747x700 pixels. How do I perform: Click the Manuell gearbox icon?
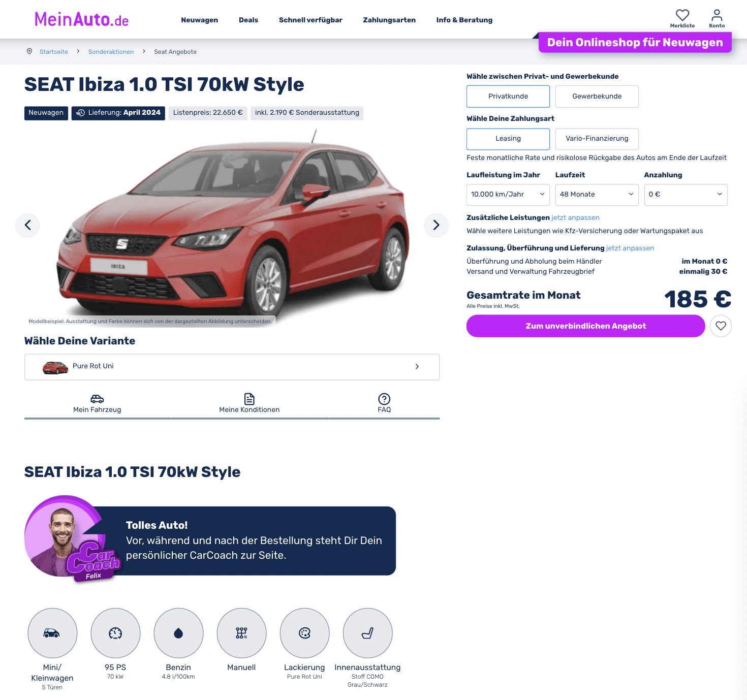(241, 633)
